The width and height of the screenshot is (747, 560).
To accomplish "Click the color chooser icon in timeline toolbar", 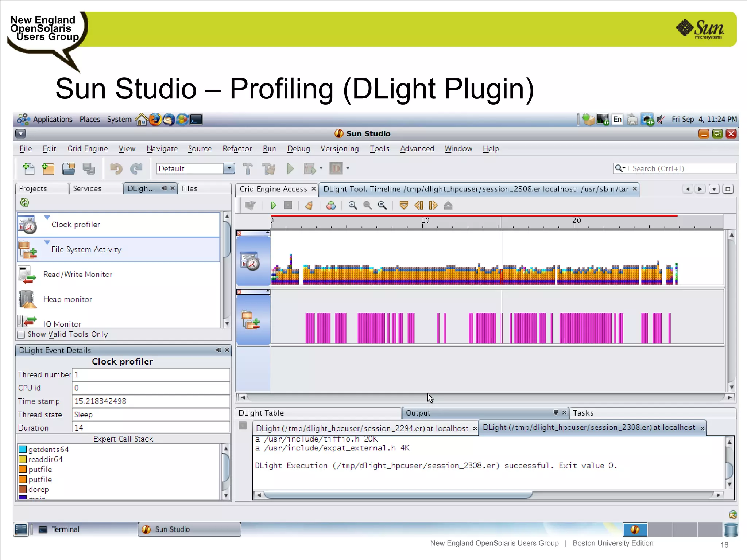I will pos(331,206).
